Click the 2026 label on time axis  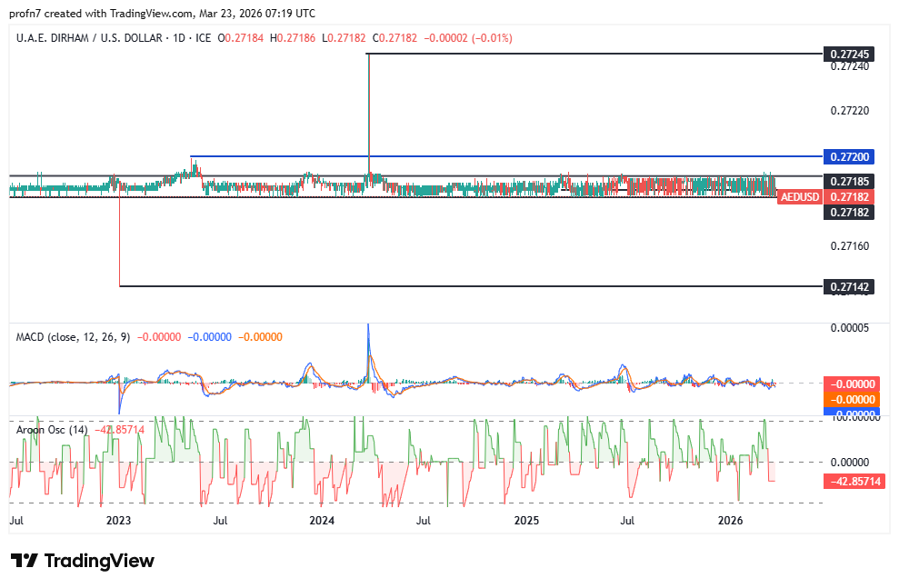point(730,521)
